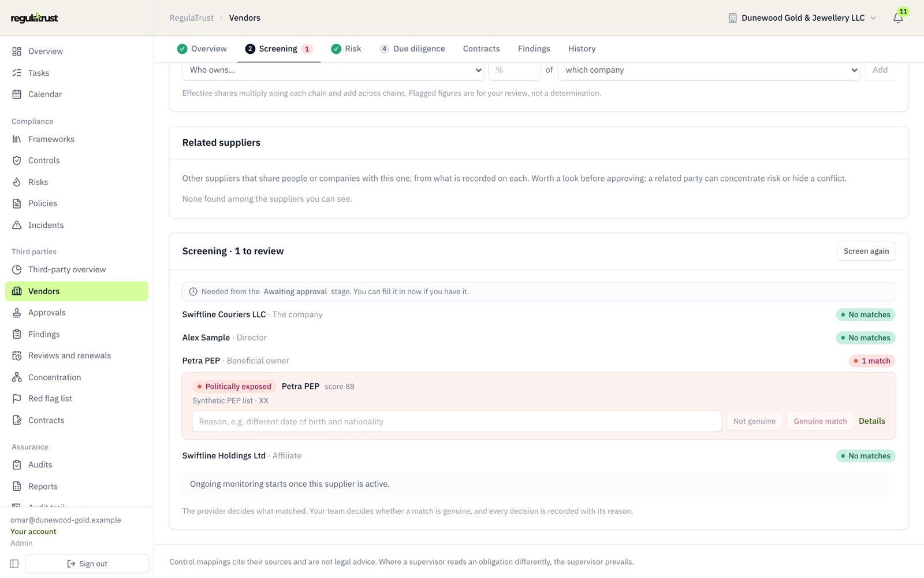This screenshot has height=578, width=924.
Task: Mark Petra PEP match as Not genuine
Action: pos(754,421)
